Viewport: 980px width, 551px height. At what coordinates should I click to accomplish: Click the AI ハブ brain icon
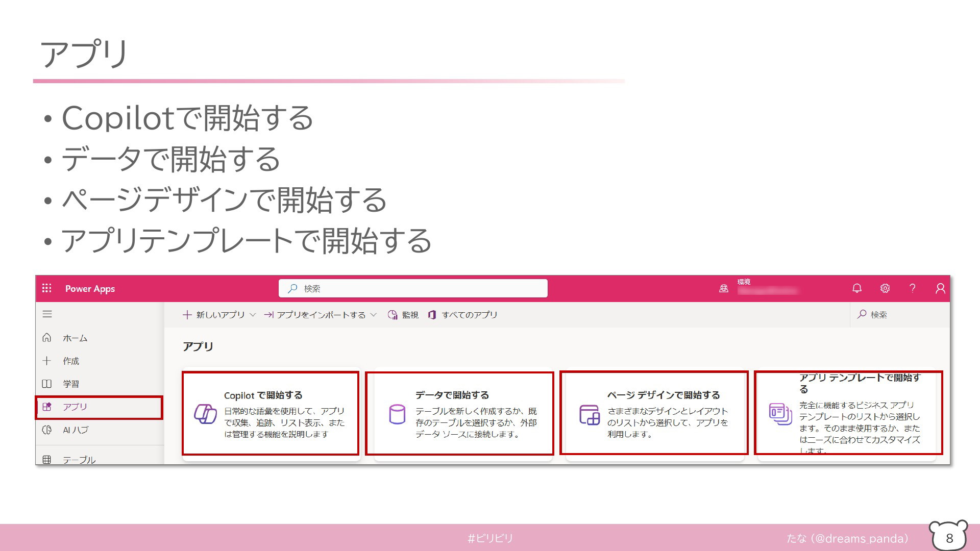tap(46, 430)
